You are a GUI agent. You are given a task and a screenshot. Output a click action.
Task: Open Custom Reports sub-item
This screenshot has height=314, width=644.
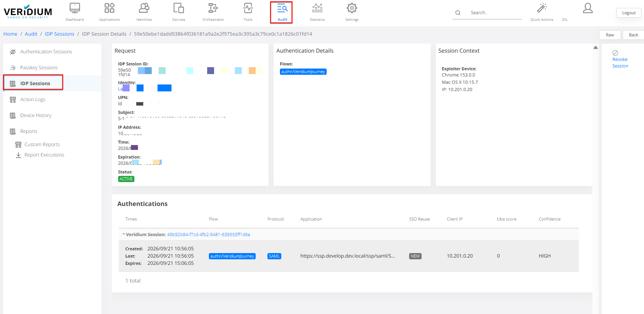tap(42, 144)
